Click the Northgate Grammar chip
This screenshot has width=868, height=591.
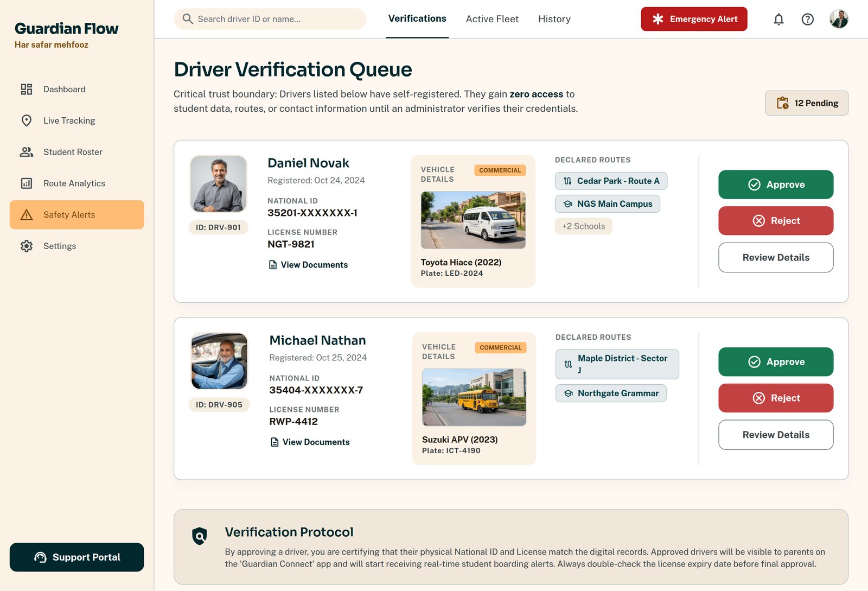click(x=611, y=393)
